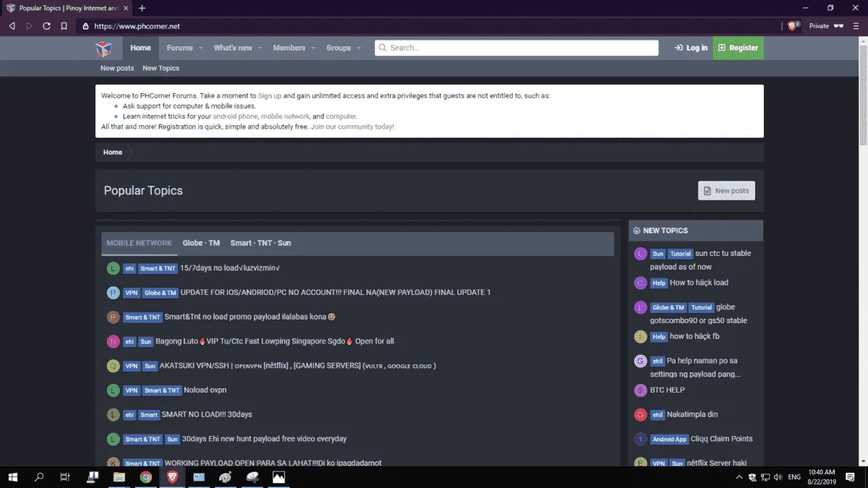Open the taskbar clock showing 10:40 AM
868x488 pixels.
point(822,477)
